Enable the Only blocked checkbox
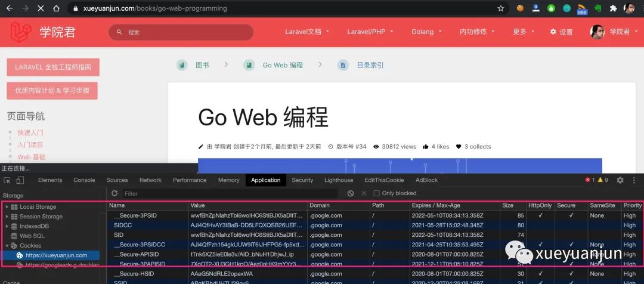 (376, 193)
